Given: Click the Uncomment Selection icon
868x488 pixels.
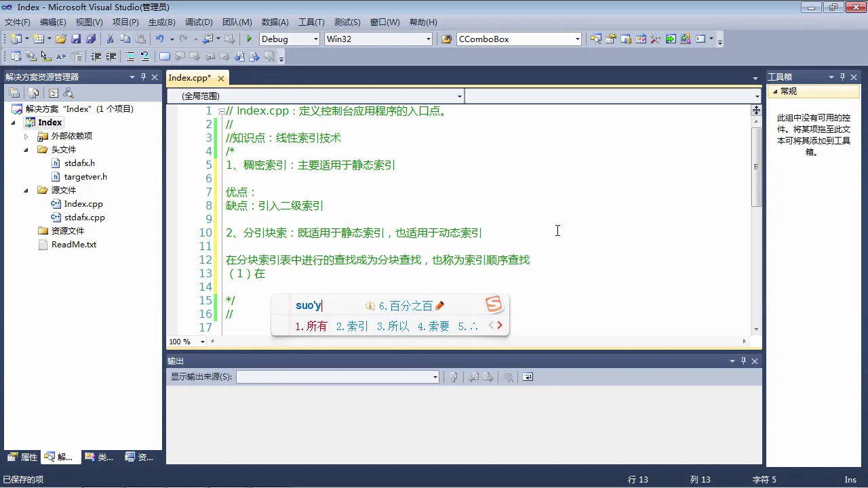Looking at the screenshot, I should pyautogui.click(x=144, y=56).
